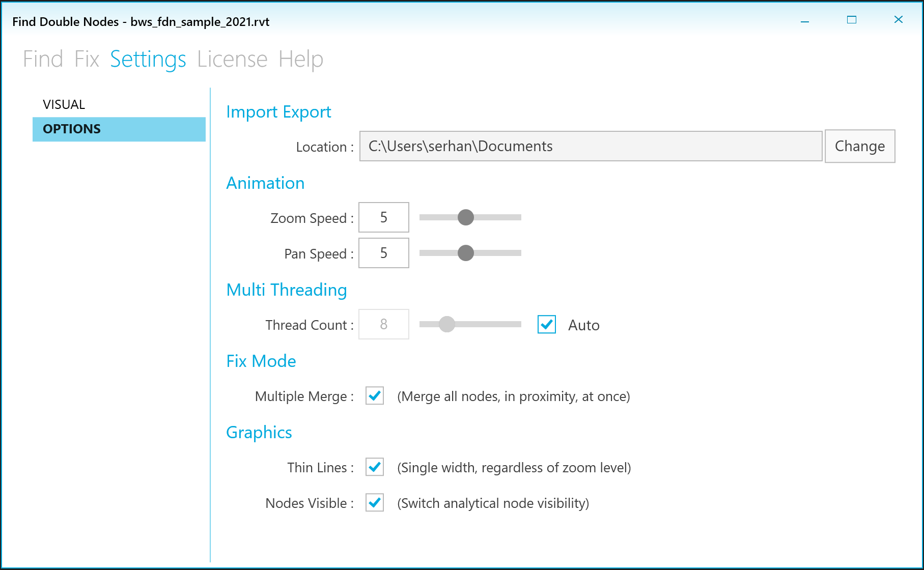Select the Settings tab
Image resolution: width=924 pixels, height=570 pixels.
tap(148, 59)
